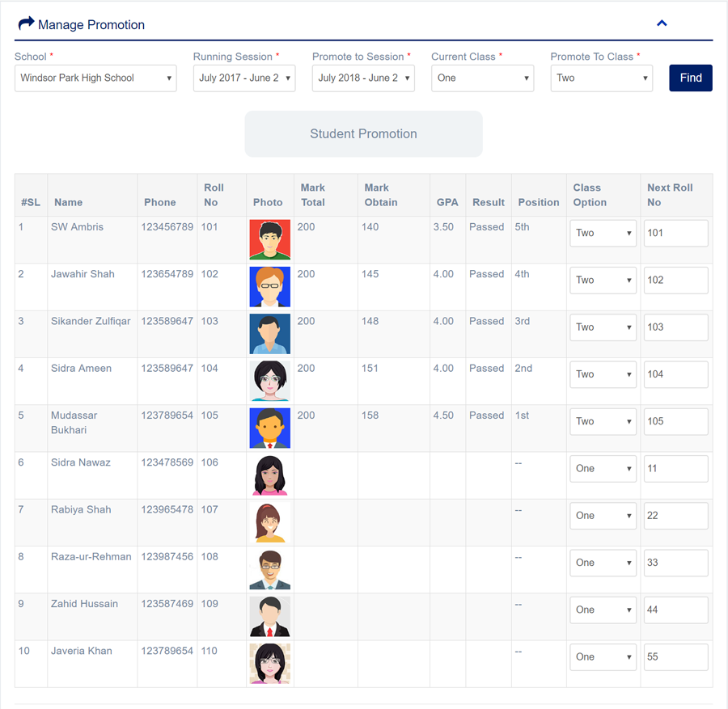
Task: Open Raza-ur-Rehman's photo
Action: pyautogui.click(x=270, y=569)
